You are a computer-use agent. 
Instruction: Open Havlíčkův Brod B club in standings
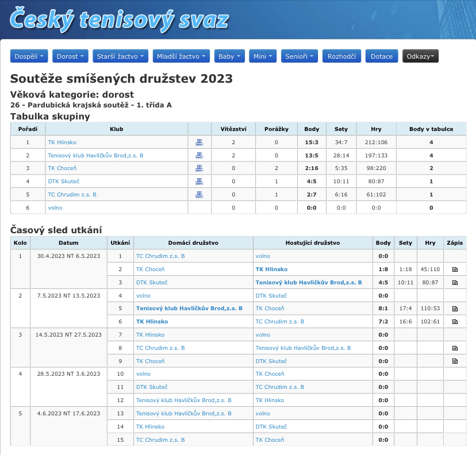[95, 156]
